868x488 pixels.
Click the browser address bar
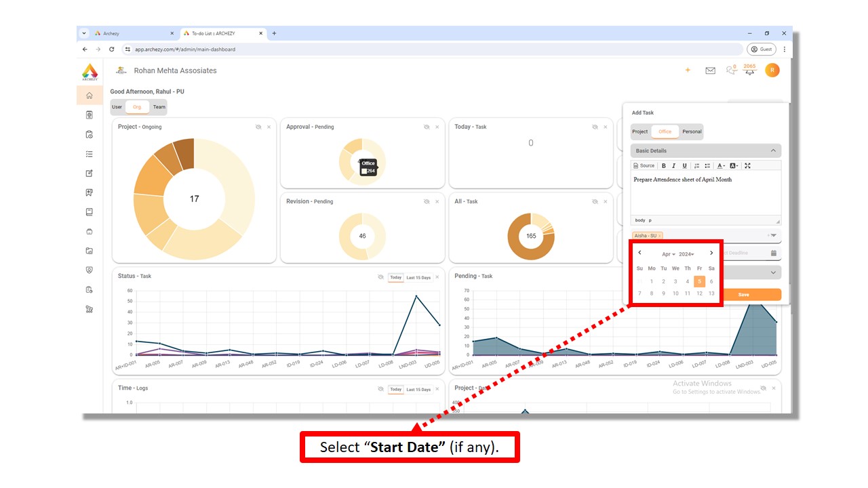[x=431, y=49]
